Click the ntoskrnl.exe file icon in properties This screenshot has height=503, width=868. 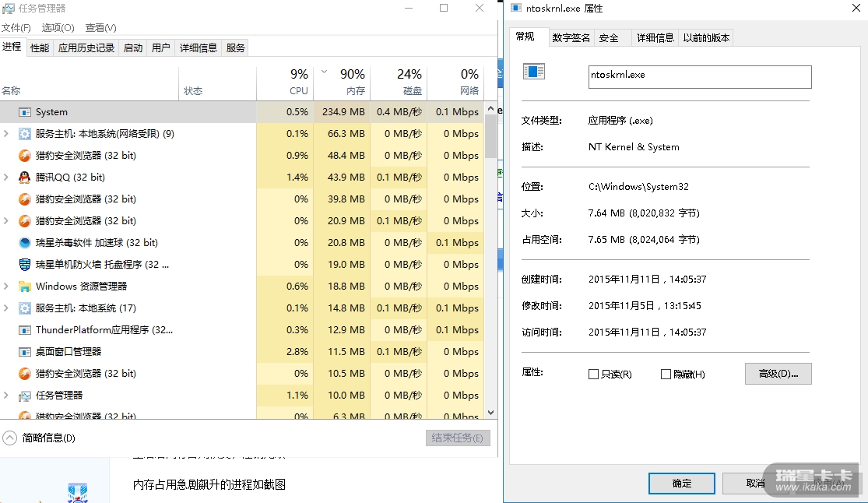tap(533, 71)
